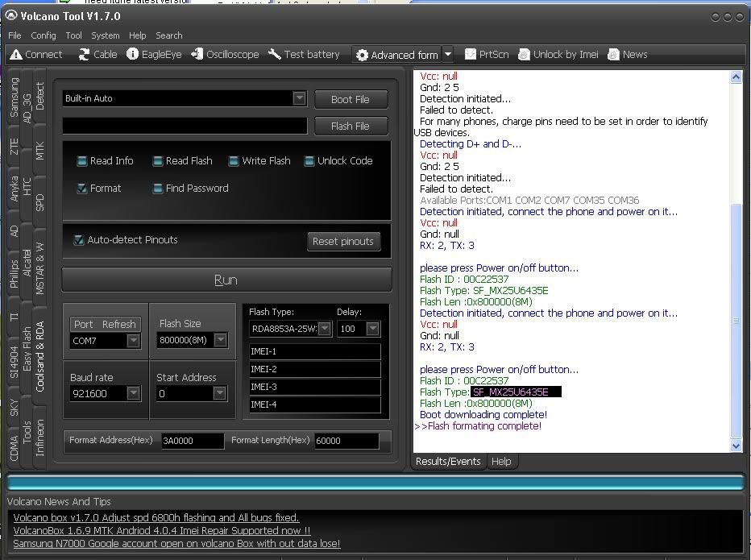Expand the Start Address dropdown
751x560 pixels.
pos(219,393)
